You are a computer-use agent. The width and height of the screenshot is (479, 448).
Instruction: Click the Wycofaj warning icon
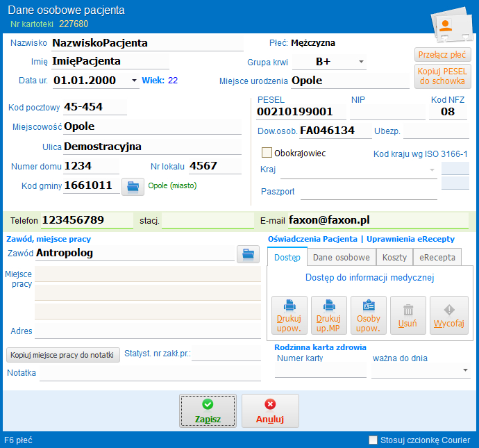tap(448, 309)
